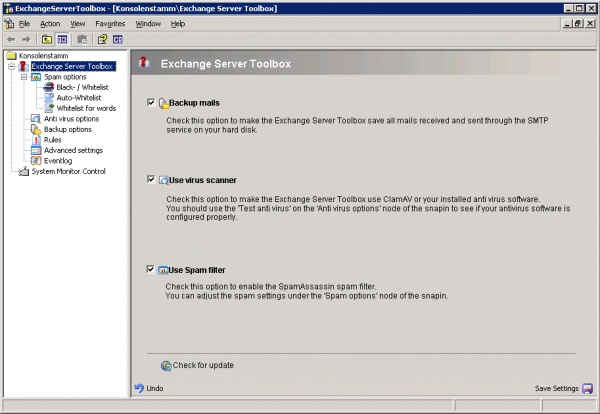This screenshot has width=600, height=414.
Task: Click the Check for update link
Action: (x=203, y=365)
